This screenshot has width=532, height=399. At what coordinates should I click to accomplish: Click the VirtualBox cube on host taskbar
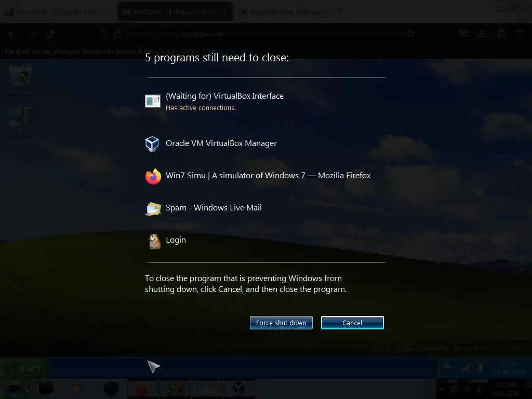(x=238, y=389)
